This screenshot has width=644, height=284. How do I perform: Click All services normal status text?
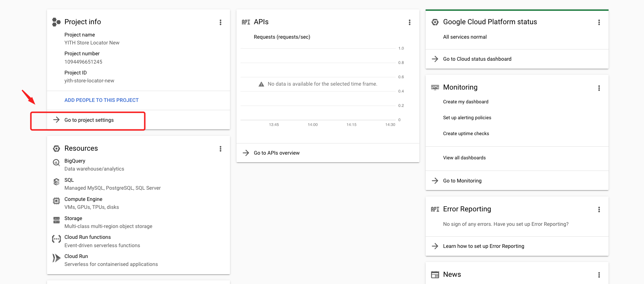coord(465,37)
